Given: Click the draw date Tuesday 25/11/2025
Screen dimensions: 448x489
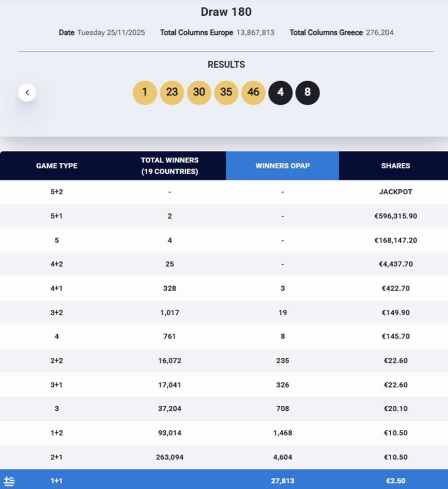Looking at the screenshot, I should (x=111, y=32).
